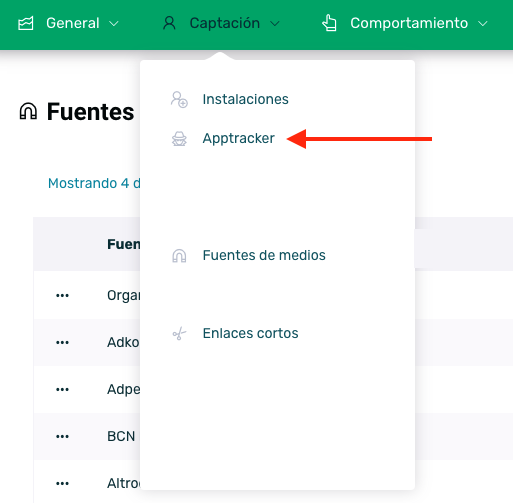Open Apptracker menu entry
The image size is (513, 503).
[239, 139]
